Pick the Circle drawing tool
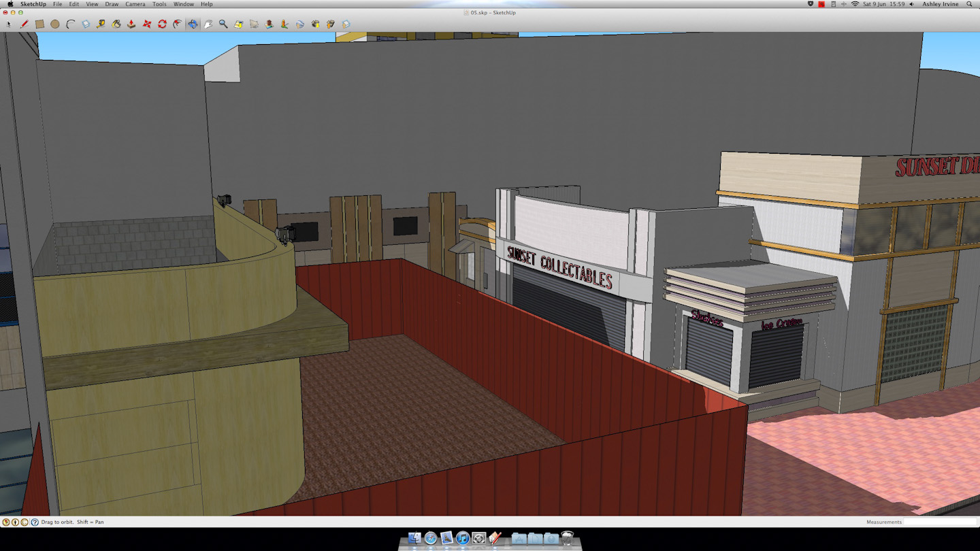Viewport: 980px width, 551px height. pos(55,24)
